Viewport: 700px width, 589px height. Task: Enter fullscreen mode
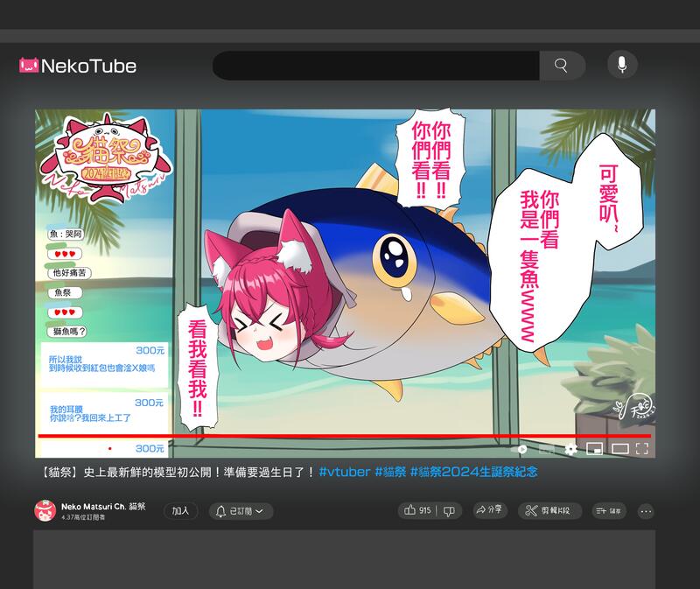(x=642, y=449)
